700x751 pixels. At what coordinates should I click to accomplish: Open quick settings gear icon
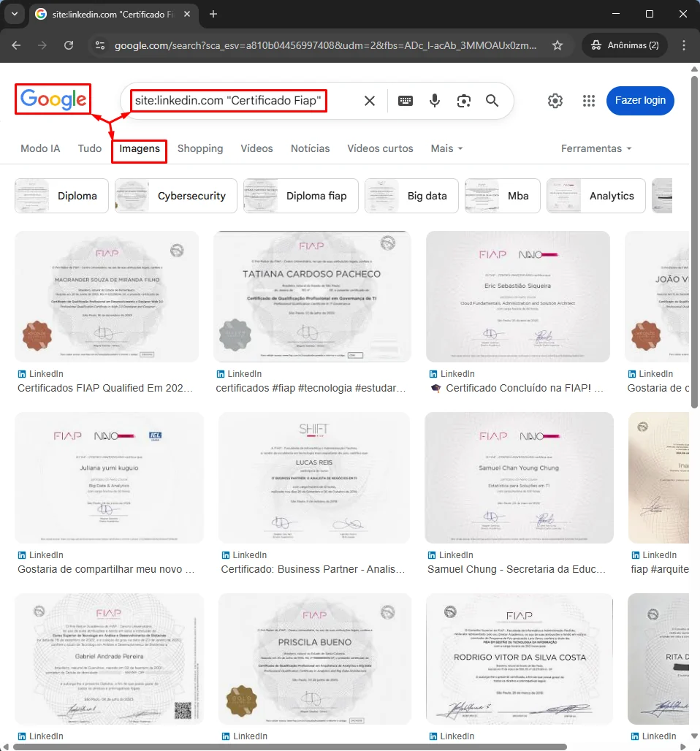click(555, 101)
